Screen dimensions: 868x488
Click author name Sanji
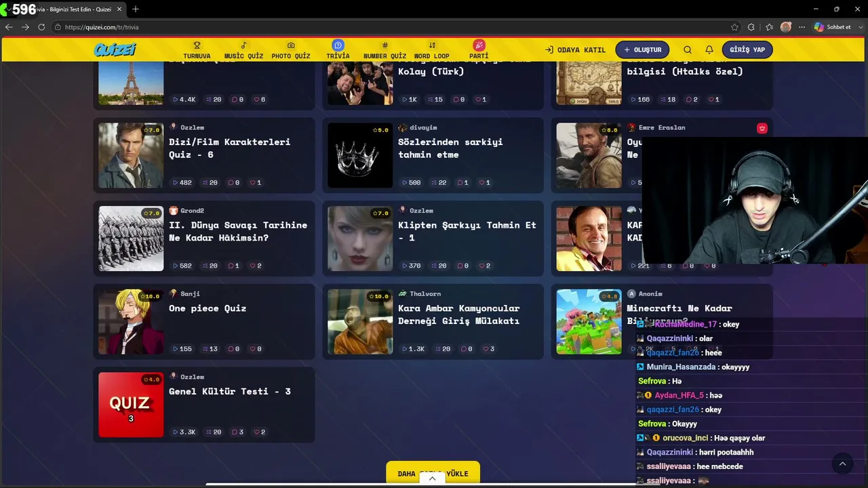point(190,294)
